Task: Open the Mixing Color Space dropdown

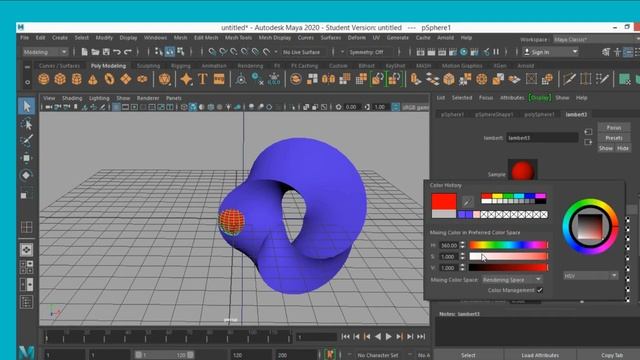Action: point(512,280)
